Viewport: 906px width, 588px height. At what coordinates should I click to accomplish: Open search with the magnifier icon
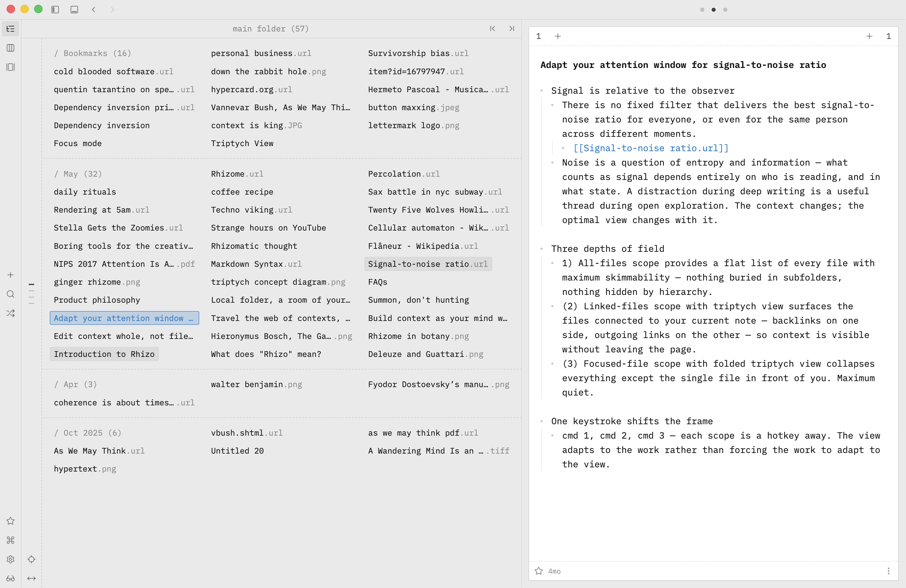pyautogui.click(x=11, y=294)
